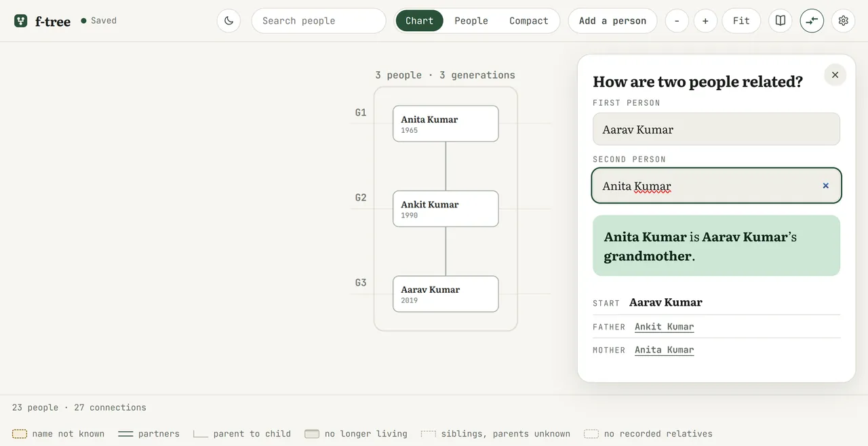Screen dimensions: 868x446
Task: Focus the Search people field
Action: tap(319, 21)
